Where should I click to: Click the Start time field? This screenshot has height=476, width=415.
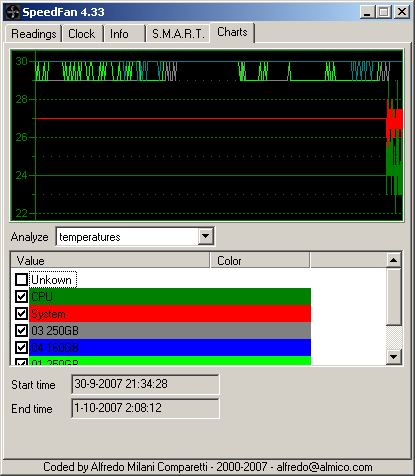point(145,384)
